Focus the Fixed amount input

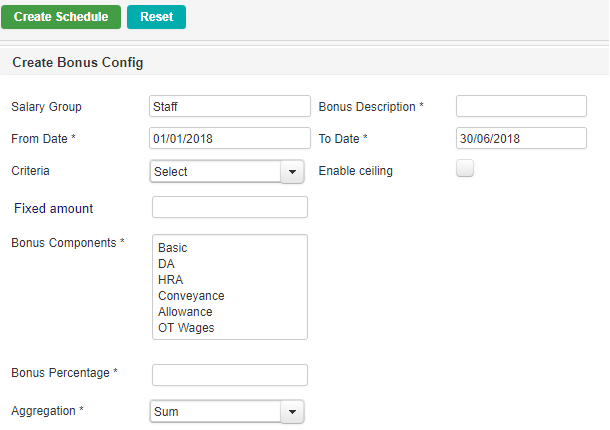(x=230, y=208)
